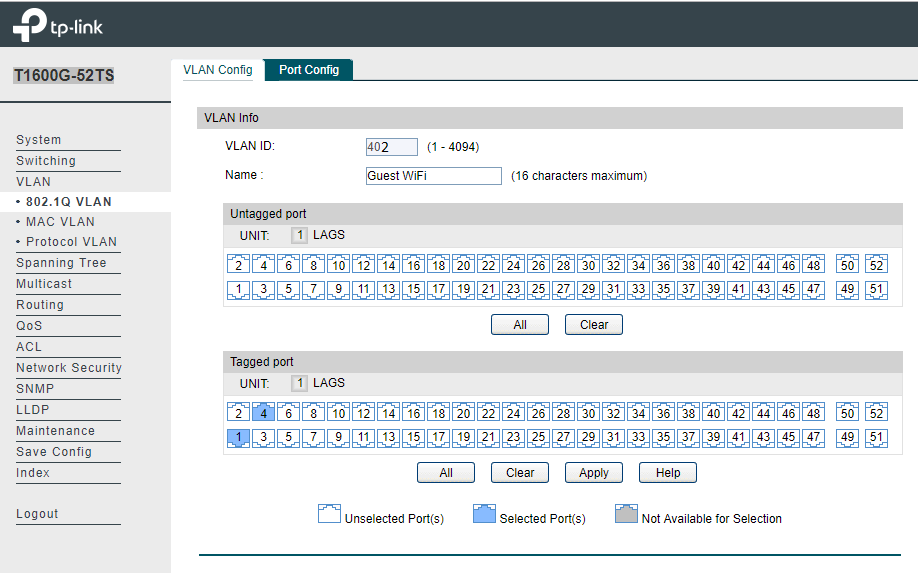Open the MAC VLAN page
Screen dimensions: 918x573
pyautogui.click(x=60, y=222)
